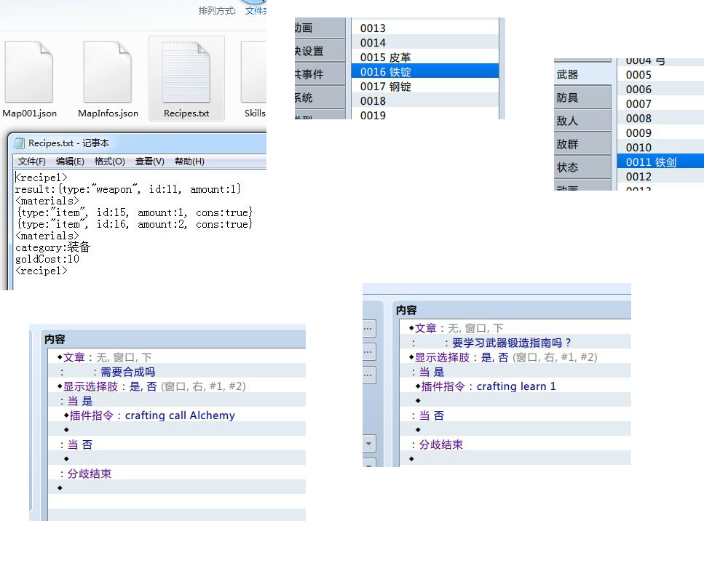This screenshot has width=728, height=582.
Task: Select the MapInfos.json file icon
Action: tap(108, 73)
